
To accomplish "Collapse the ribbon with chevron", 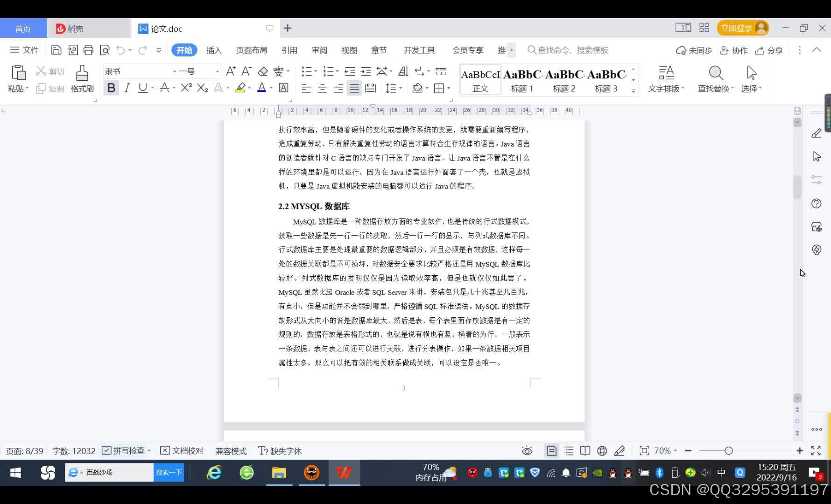I will tap(817, 50).
